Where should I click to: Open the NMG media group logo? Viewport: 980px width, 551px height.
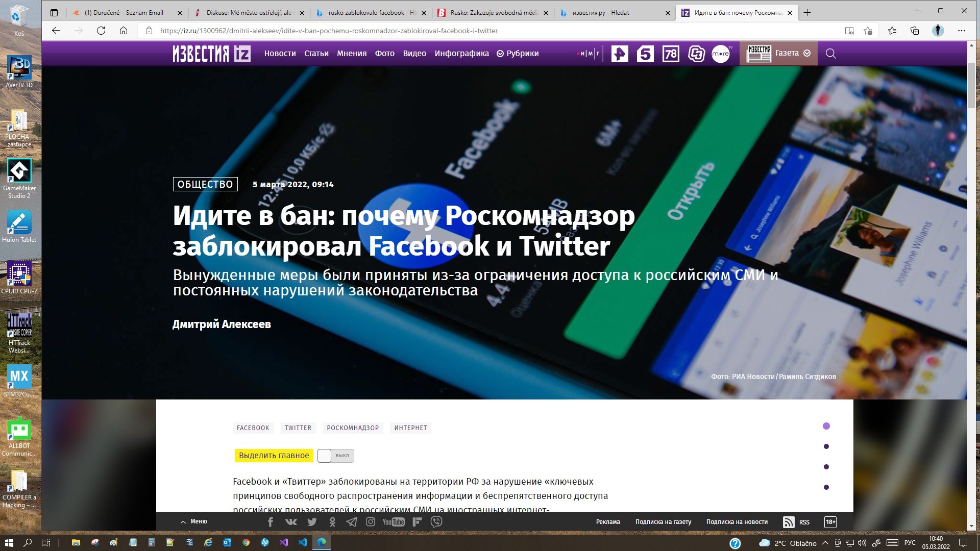pos(589,54)
